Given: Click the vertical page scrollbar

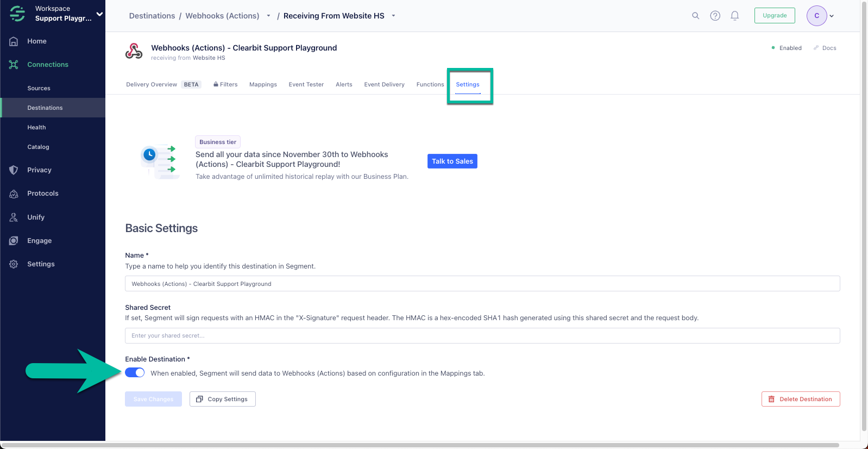Looking at the screenshot, I should pos(865,217).
